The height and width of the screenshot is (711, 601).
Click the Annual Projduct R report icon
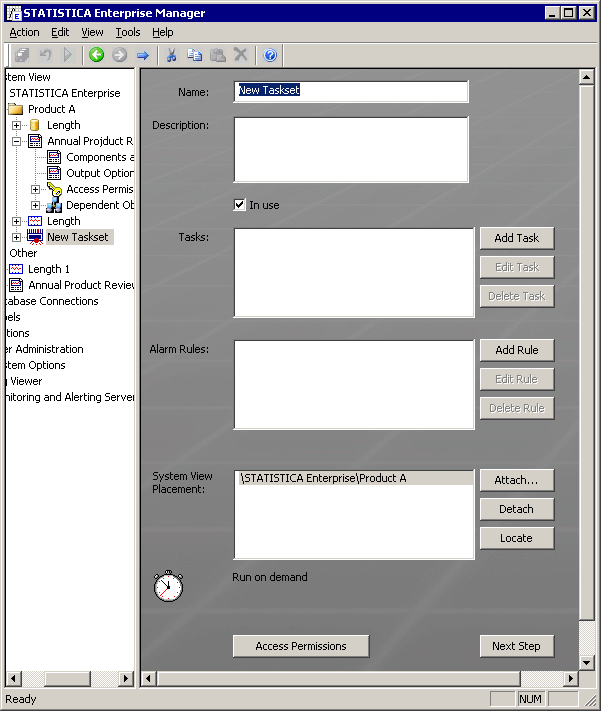tap(35, 141)
